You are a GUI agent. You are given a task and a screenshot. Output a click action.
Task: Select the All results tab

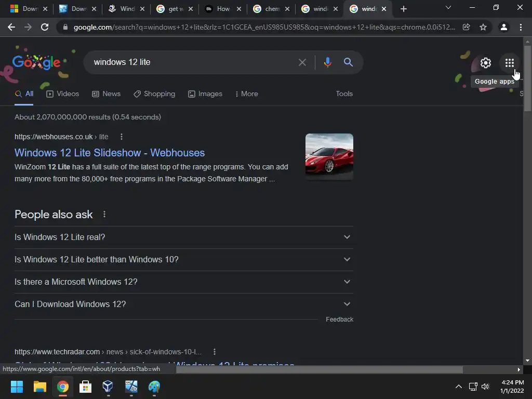[24, 94]
